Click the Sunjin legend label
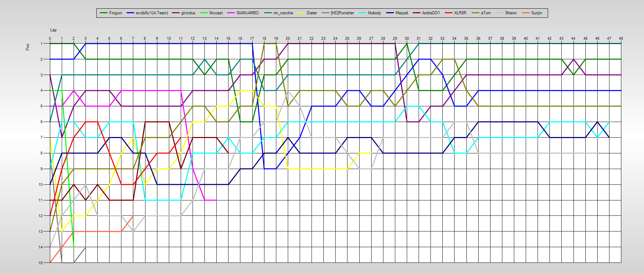This screenshot has width=644, height=274. click(537, 13)
